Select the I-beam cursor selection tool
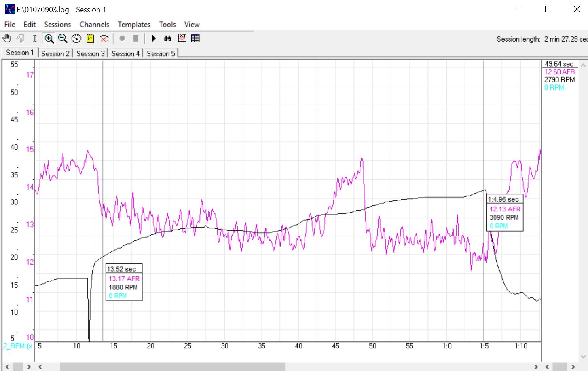 [x=35, y=38]
